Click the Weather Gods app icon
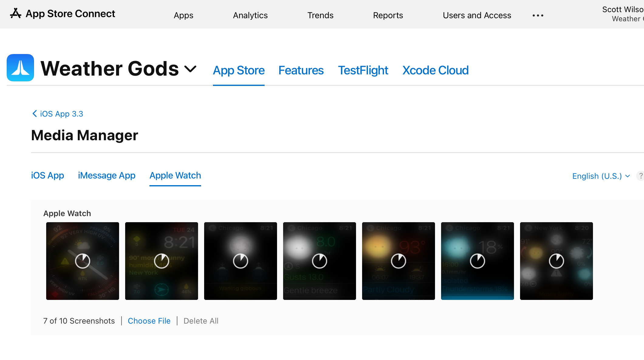The width and height of the screenshot is (644, 360). click(x=20, y=68)
